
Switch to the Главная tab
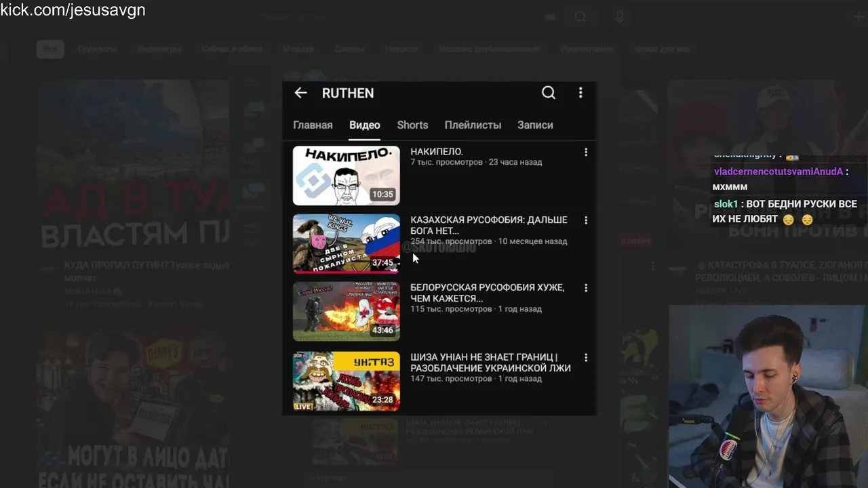pos(313,125)
